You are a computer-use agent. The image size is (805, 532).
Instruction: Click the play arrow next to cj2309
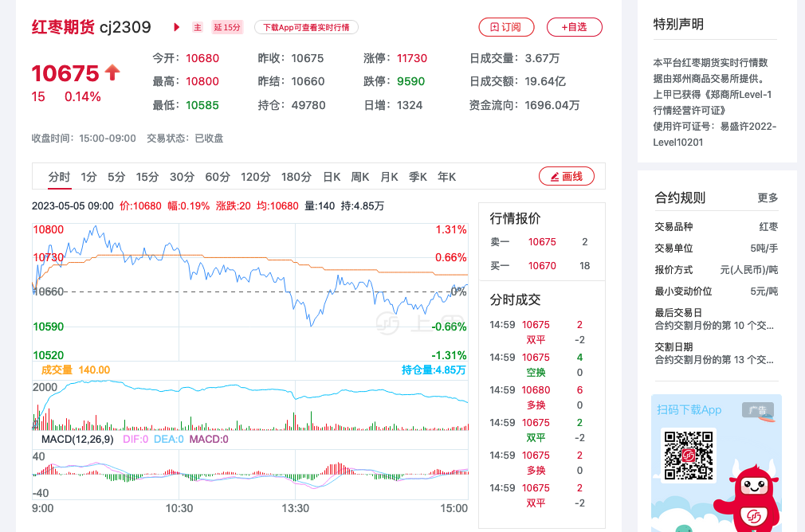click(176, 26)
